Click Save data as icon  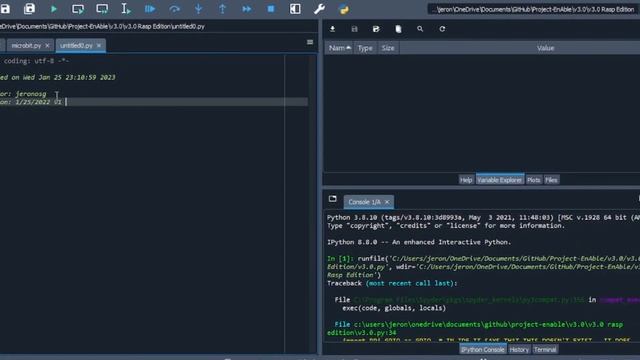[376, 29]
